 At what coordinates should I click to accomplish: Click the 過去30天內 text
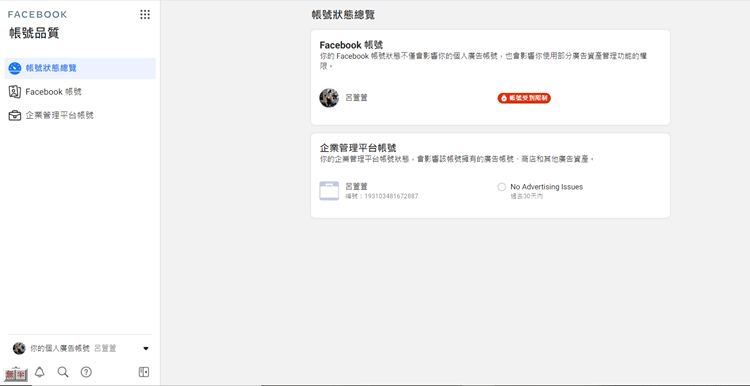527,196
